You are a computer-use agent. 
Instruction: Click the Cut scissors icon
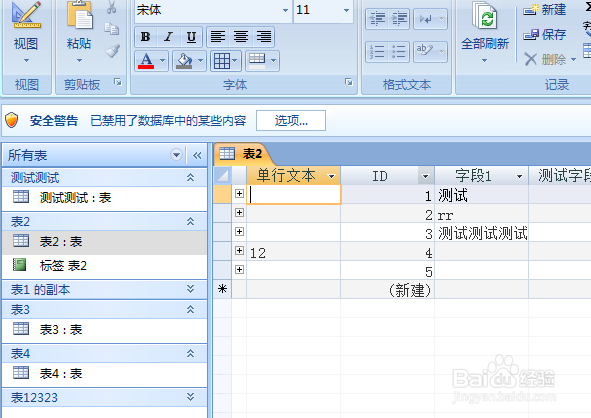111,8
